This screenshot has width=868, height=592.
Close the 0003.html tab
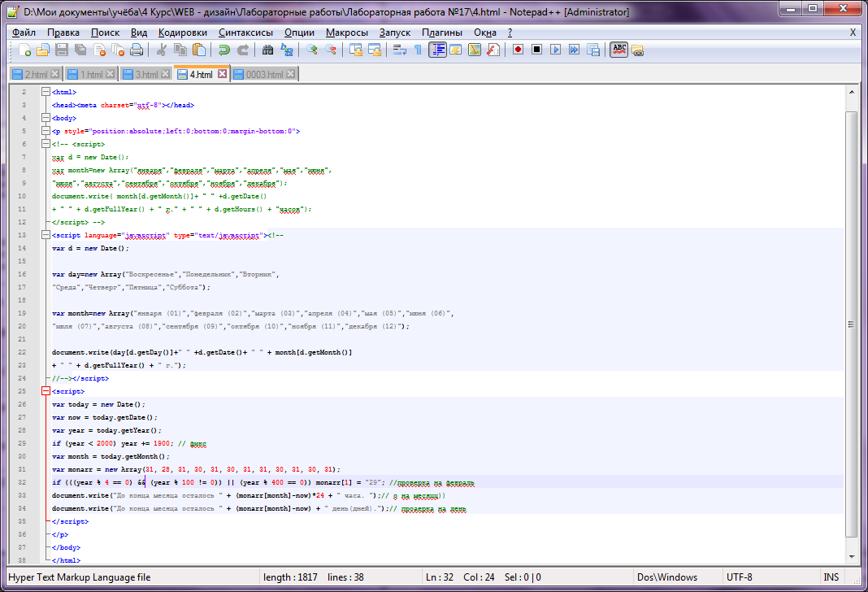(x=291, y=74)
